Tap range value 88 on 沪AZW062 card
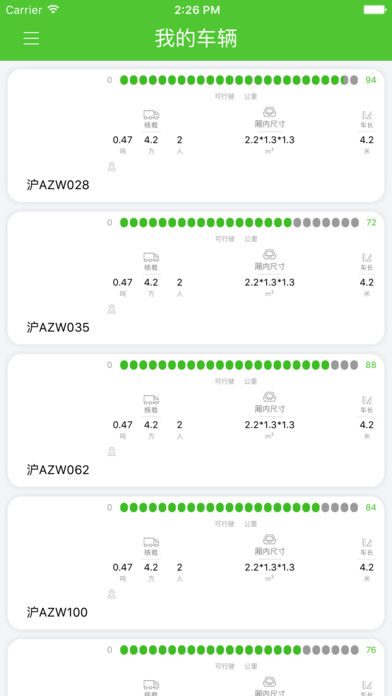The width and height of the screenshot is (392, 696). pyautogui.click(x=371, y=365)
